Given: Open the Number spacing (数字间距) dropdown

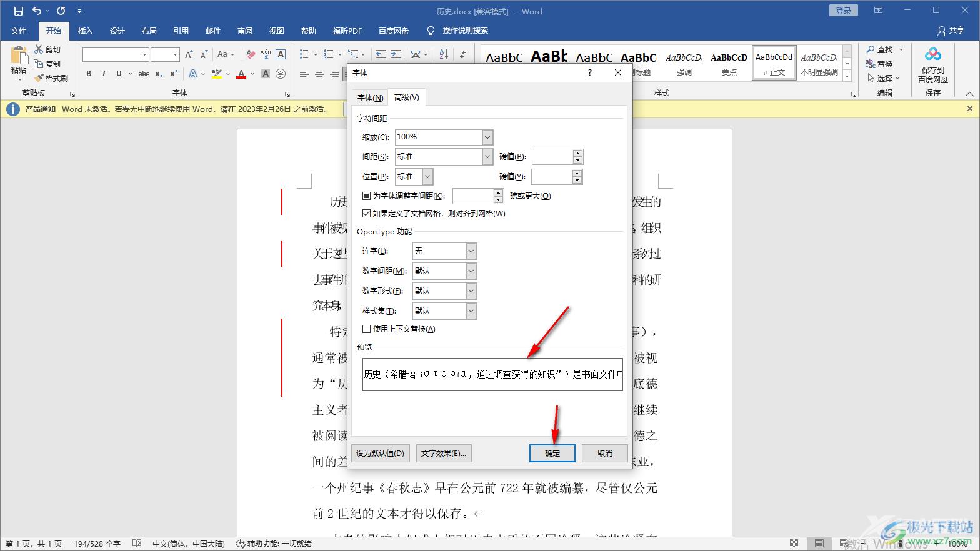Looking at the screenshot, I should click(x=471, y=271).
